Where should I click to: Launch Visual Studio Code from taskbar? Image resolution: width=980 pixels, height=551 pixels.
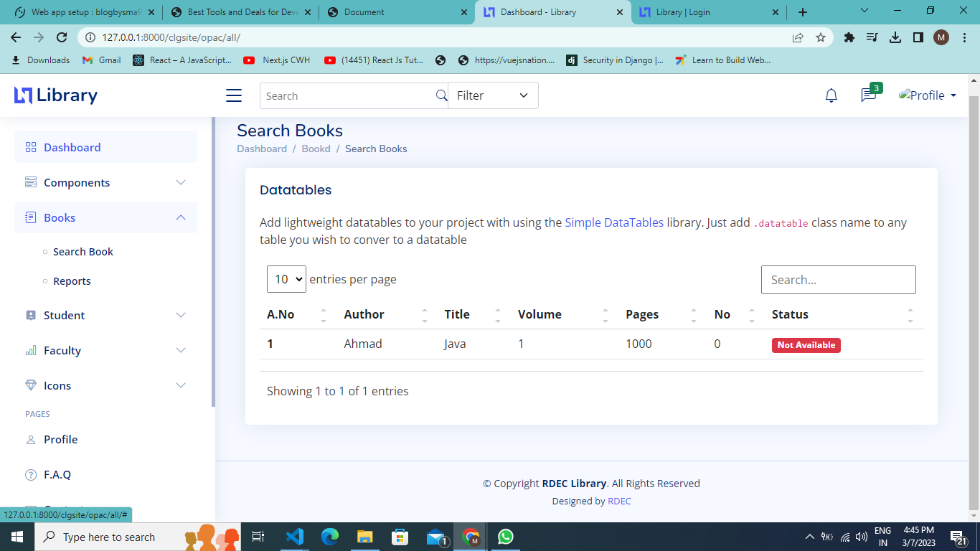coord(295,537)
